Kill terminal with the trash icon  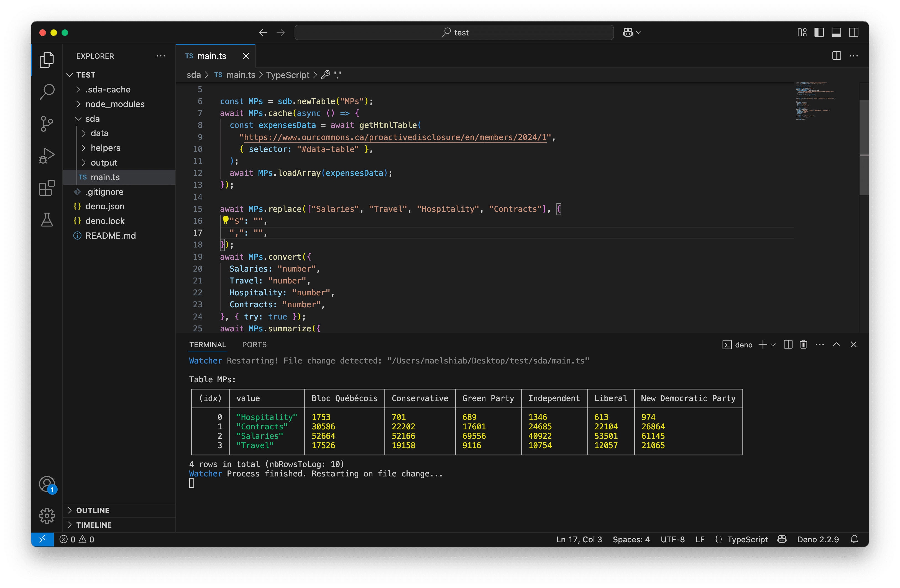coord(803,344)
